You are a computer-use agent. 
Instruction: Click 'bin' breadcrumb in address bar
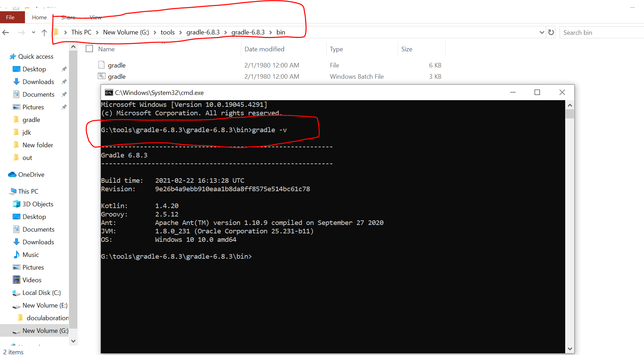(x=281, y=32)
